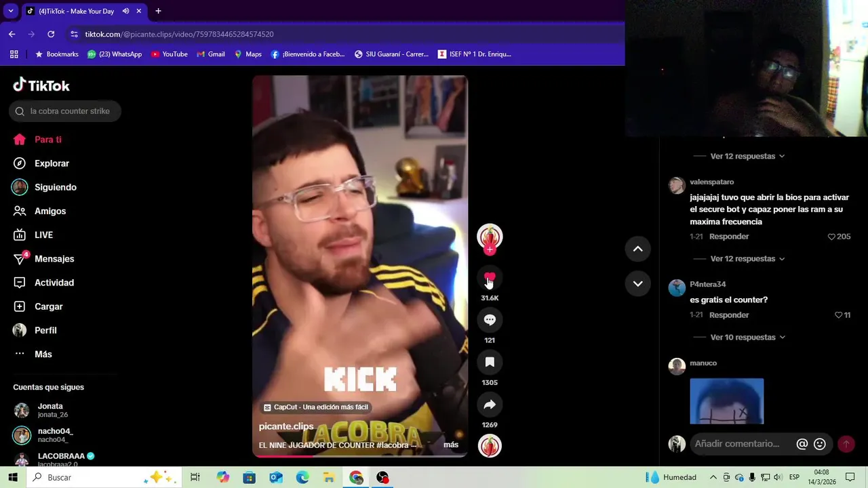The width and height of the screenshot is (868, 488).
Task: Go back with browser back arrow
Action: tap(12, 34)
